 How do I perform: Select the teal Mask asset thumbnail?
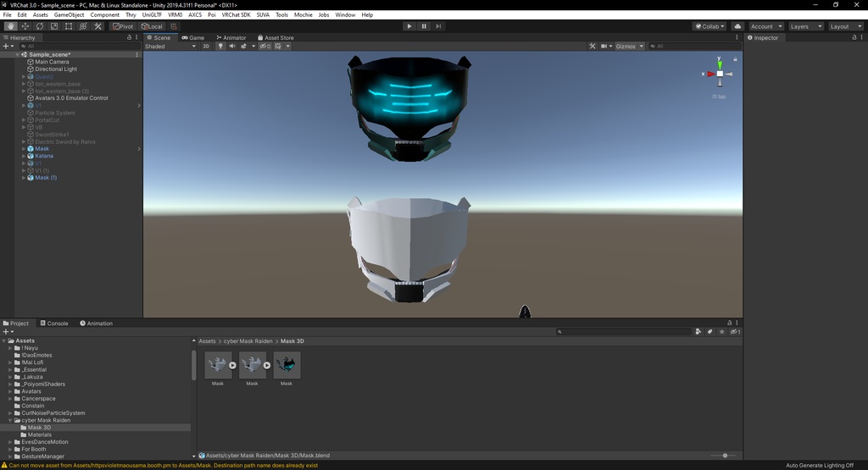pyautogui.click(x=287, y=365)
